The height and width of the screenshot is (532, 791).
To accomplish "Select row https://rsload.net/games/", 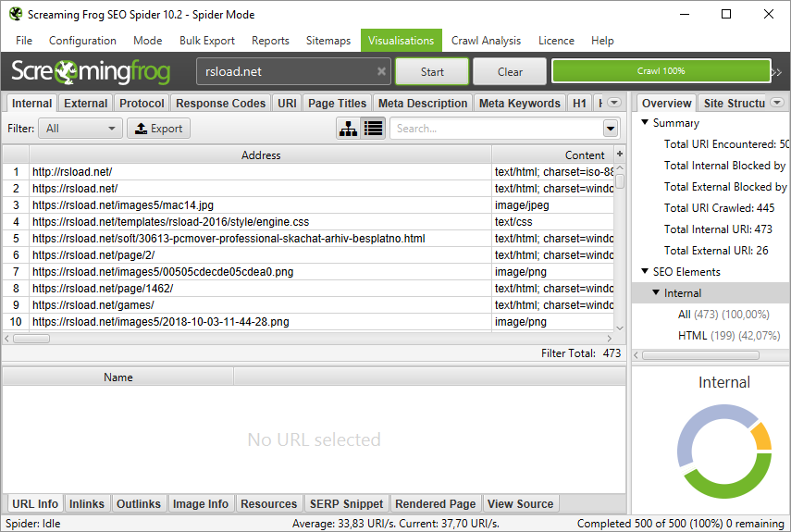I will [x=308, y=305].
